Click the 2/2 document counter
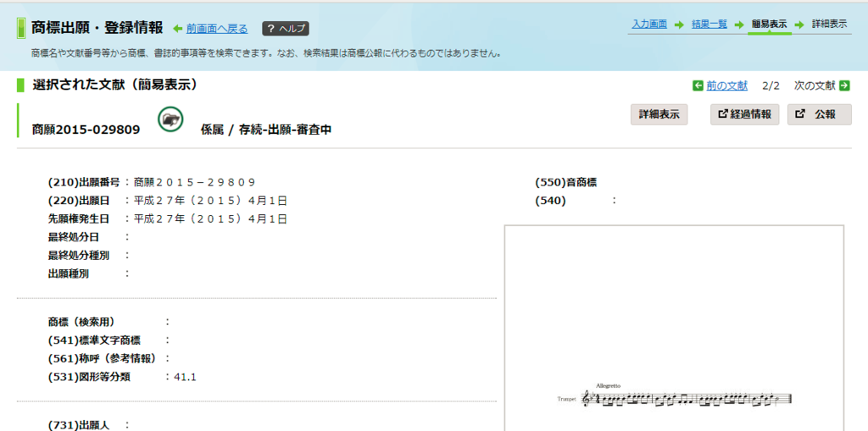 tap(771, 86)
